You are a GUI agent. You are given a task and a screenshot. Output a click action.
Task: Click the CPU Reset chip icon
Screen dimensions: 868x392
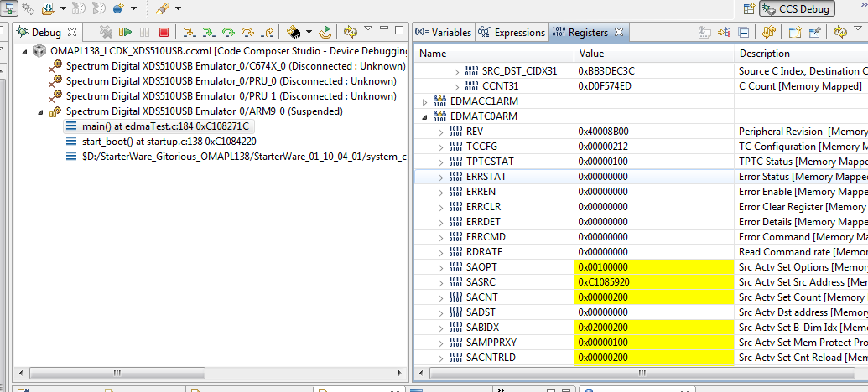[294, 33]
